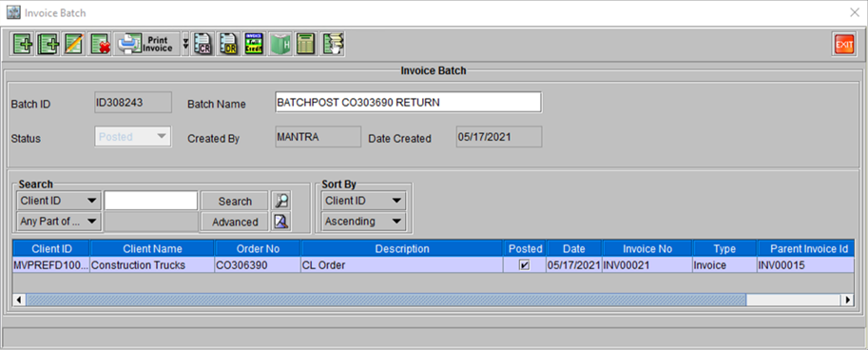Open the Sort By Client ID dropdown
The width and height of the screenshot is (868, 350).
coord(363,201)
